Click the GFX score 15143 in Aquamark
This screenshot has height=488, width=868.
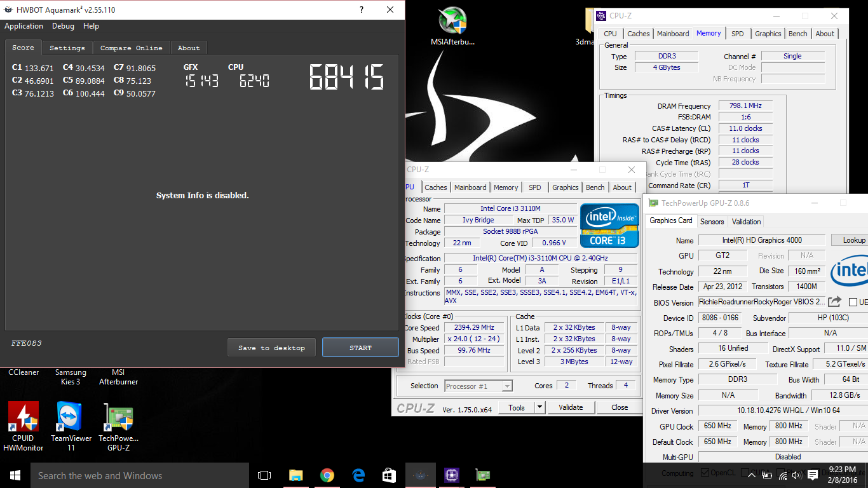201,81
